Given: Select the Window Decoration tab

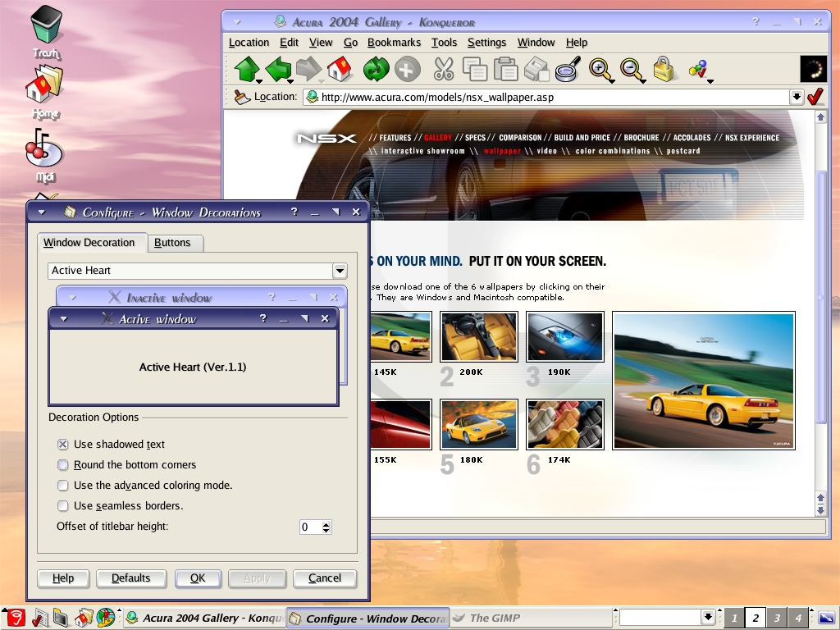Looking at the screenshot, I should click(x=91, y=242).
